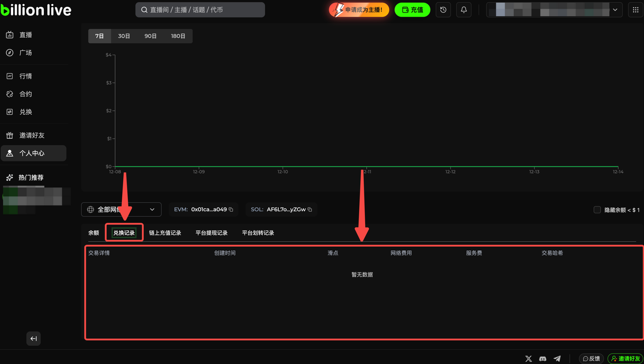Collapse the sidebar with arrow icon

pos(34,339)
